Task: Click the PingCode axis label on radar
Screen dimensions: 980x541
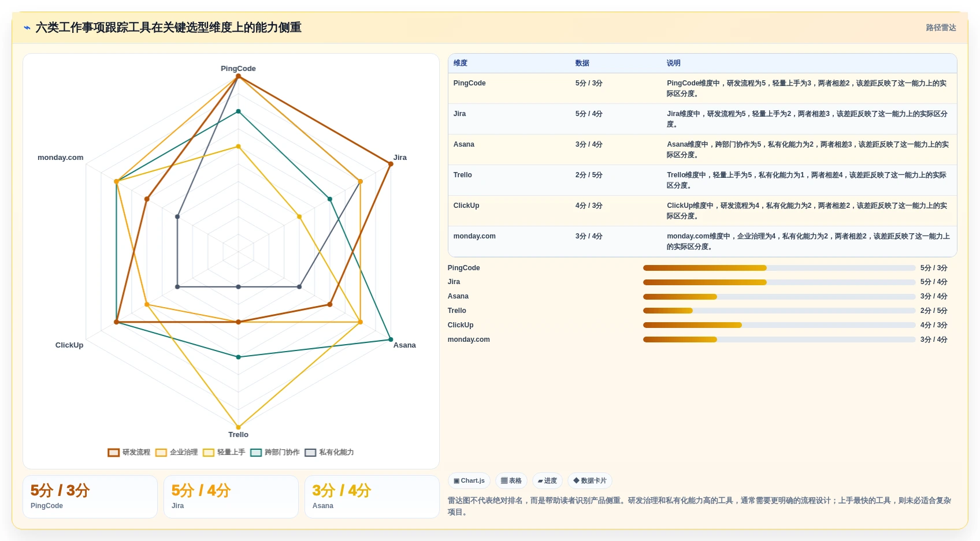Action: pos(238,68)
